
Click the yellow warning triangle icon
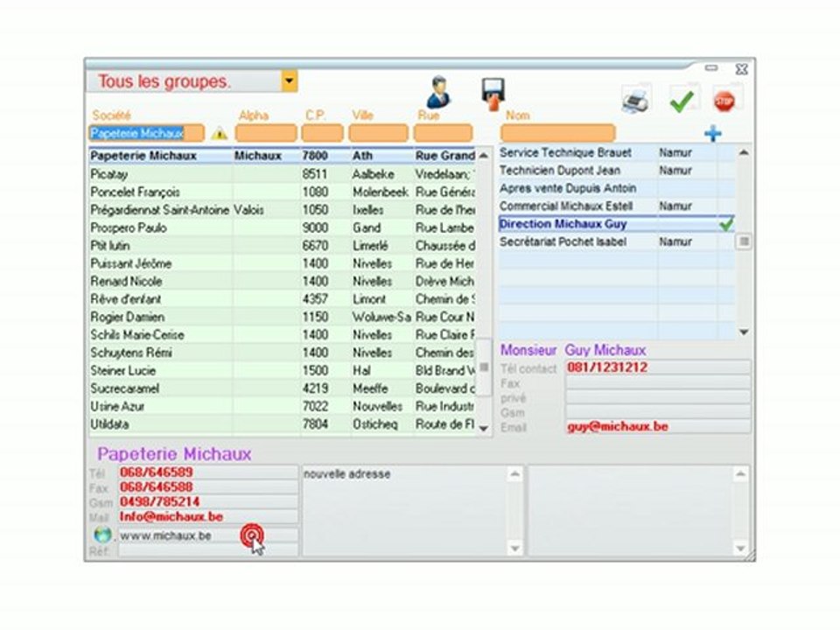tap(219, 133)
